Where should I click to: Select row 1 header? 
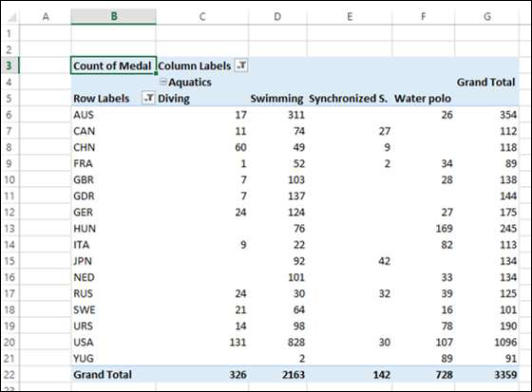pos(9,33)
